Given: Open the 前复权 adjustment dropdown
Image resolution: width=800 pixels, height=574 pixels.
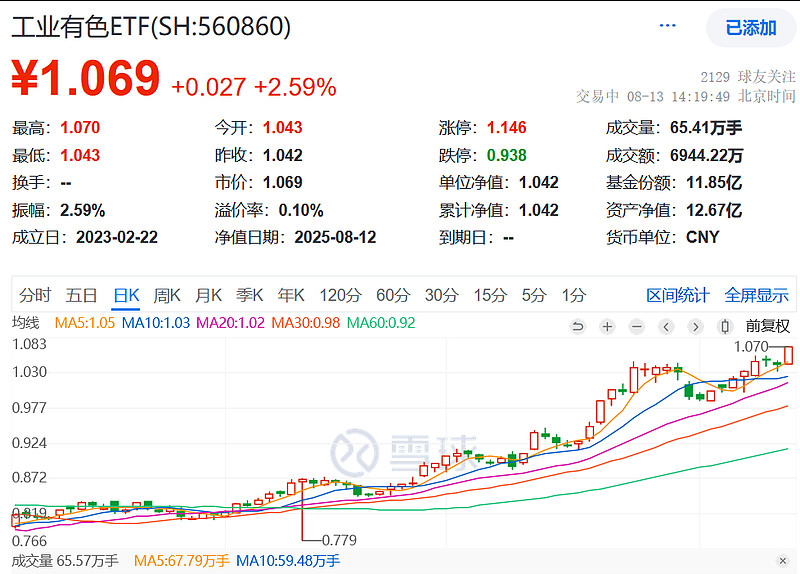Looking at the screenshot, I should [767, 326].
